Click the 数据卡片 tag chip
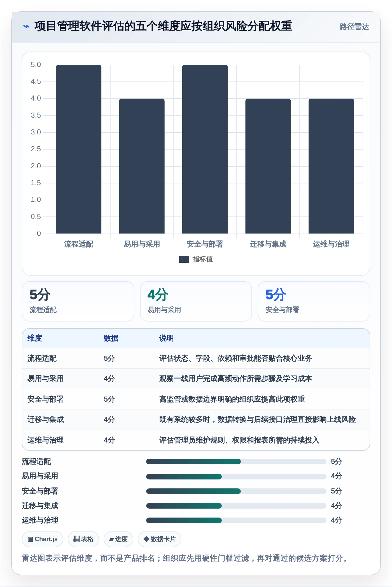The image size is (392, 587). pyautogui.click(x=159, y=539)
